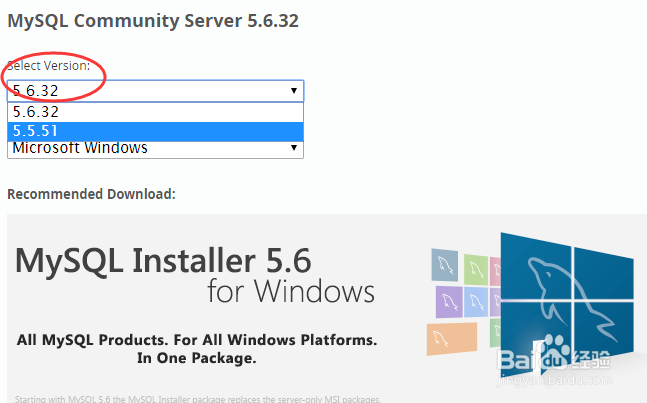Choose version 5.6.32 from the list
This screenshot has width=647, height=403.
tap(155, 112)
